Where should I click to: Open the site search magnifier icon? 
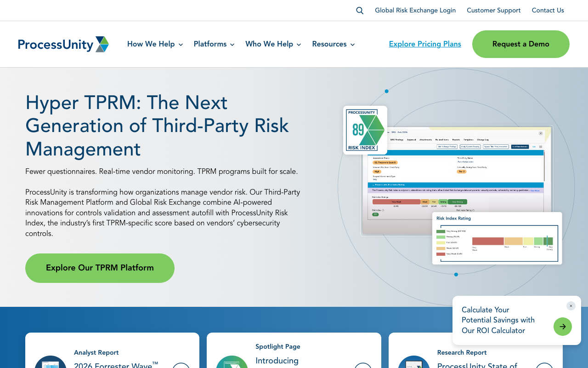click(x=360, y=11)
